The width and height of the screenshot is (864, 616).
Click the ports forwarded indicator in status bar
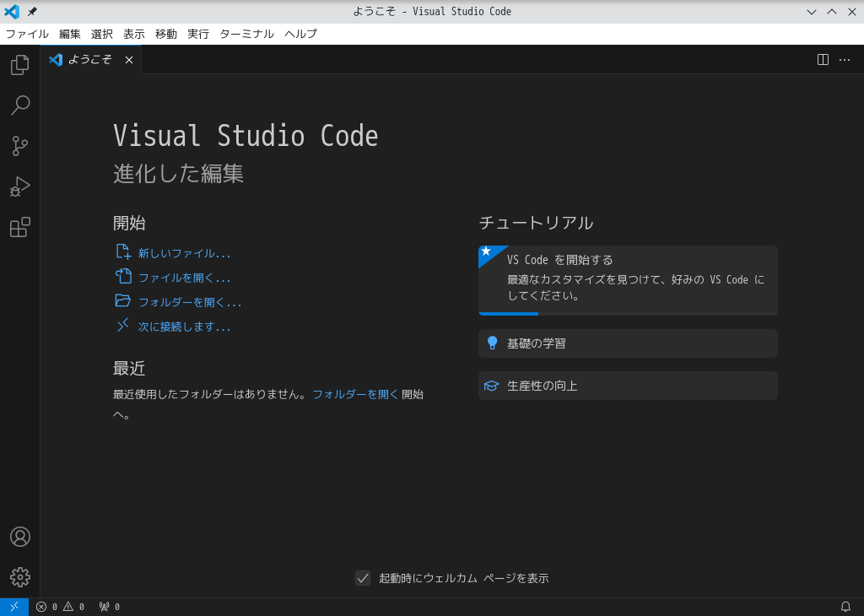coord(109,607)
